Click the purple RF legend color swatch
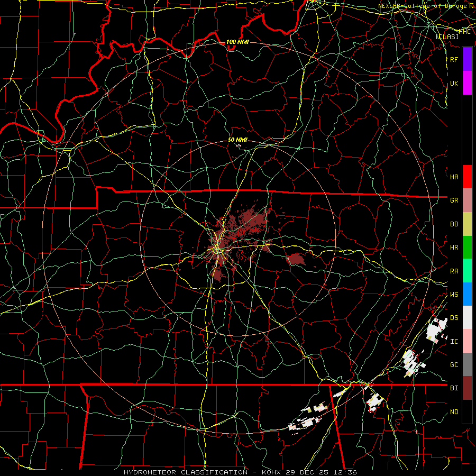This screenshot has width=476, height=476. pos(467,59)
